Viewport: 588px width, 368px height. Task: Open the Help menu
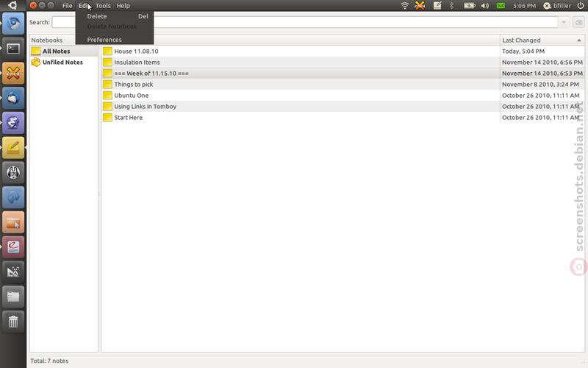coord(123,6)
